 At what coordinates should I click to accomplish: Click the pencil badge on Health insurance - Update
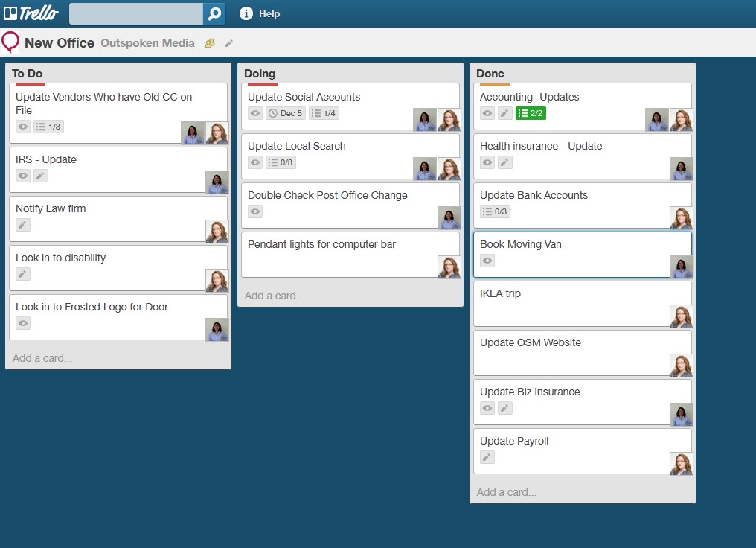click(504, 162)
